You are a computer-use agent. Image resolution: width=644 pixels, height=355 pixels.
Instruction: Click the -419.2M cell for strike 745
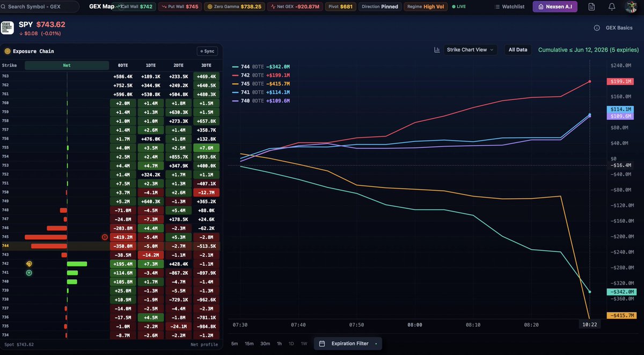coord(123,237)
